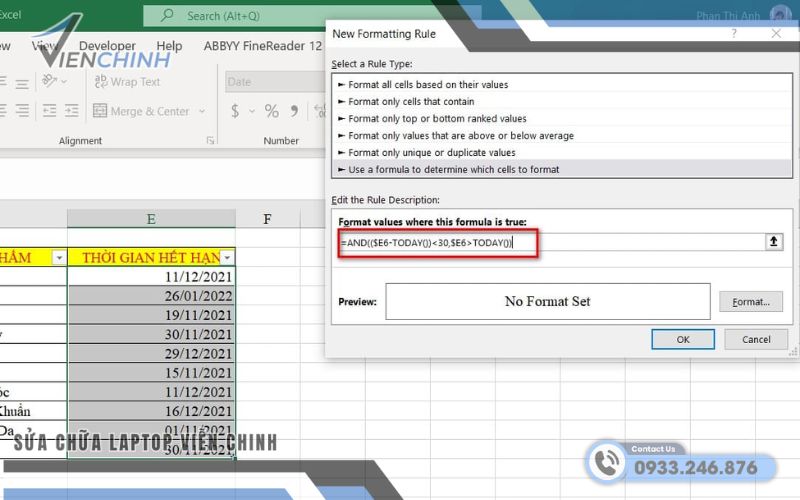Select cell with date 26/01/2022
This screenshot has height=500, width=800.
coord(151,296)
